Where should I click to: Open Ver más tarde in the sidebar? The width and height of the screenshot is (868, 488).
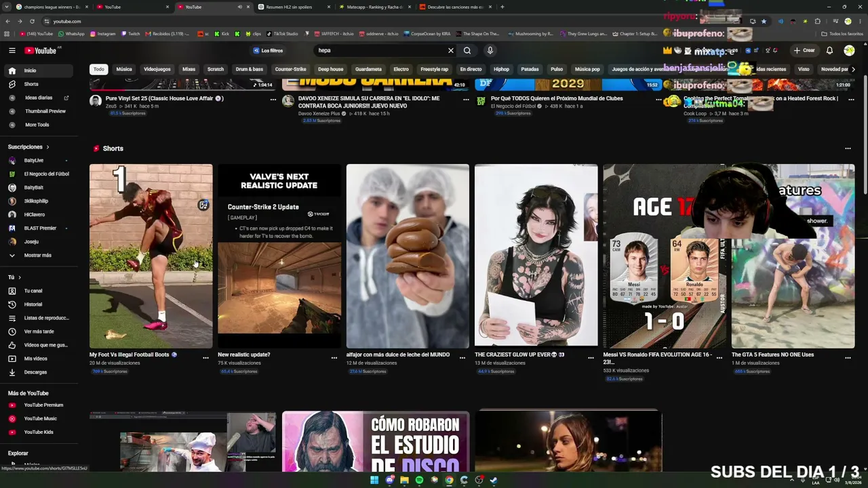(39, 331)
